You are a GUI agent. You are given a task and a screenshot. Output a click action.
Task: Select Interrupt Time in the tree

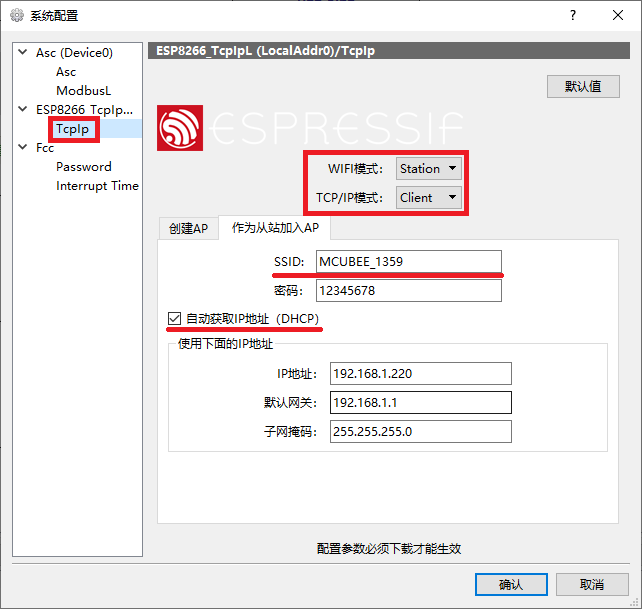pyautogui.click(x=97, y=186)
